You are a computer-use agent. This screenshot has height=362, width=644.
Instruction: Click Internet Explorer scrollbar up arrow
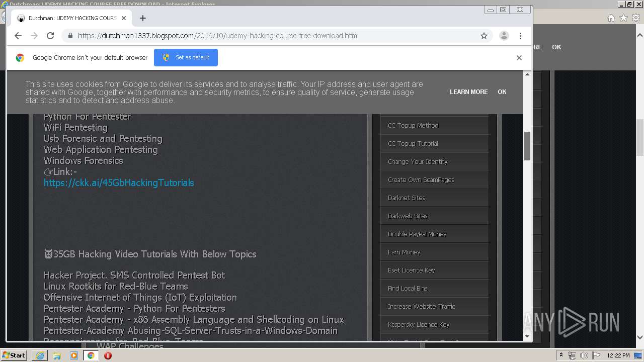coord(640,36)
